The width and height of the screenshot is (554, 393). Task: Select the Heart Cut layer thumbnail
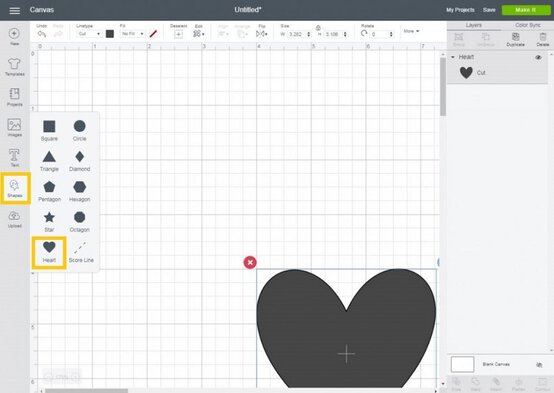[466, 72]
